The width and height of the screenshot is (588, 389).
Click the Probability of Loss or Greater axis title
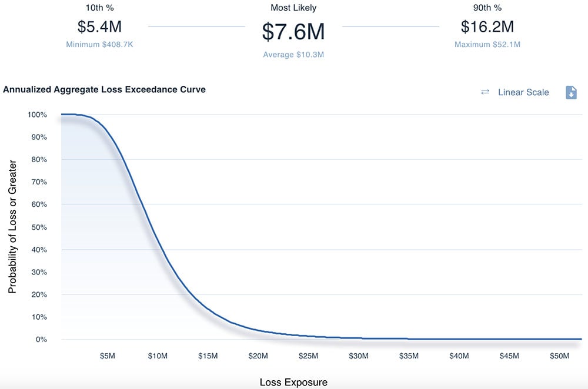(x=12, y=226)
